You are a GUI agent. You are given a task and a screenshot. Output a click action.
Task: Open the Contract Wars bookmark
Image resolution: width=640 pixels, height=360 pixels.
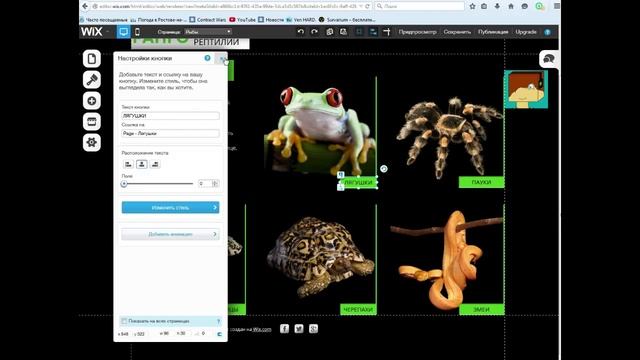click(207, 20)
